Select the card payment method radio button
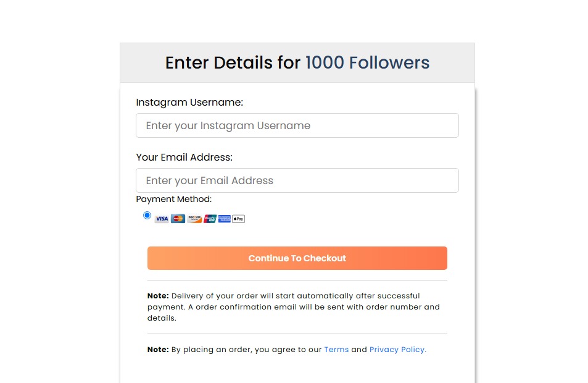This screenshot has height=383, width=588. click(147, 216)
